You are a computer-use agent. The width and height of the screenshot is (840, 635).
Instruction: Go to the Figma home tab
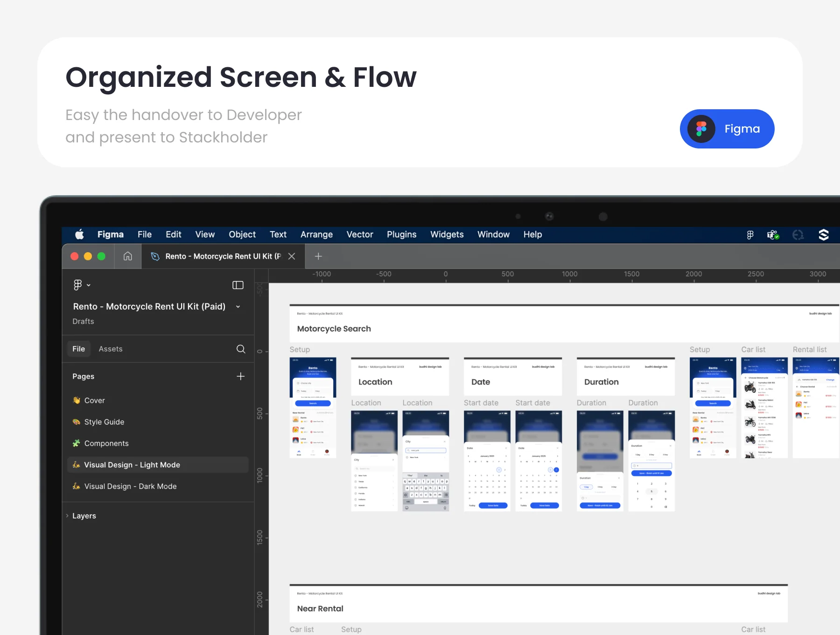[128, 256]
